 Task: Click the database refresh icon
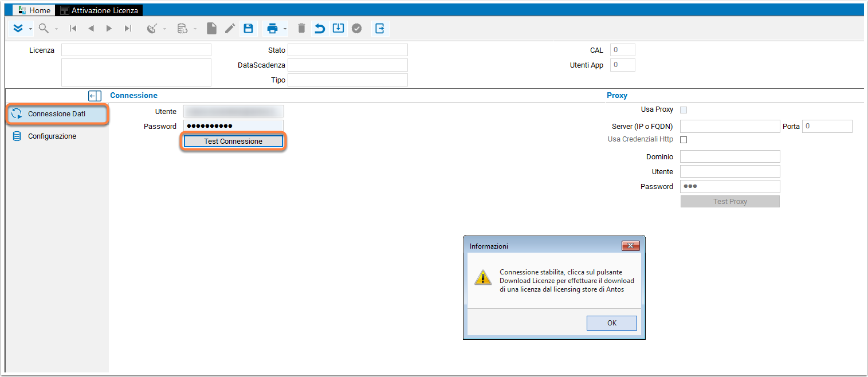pyautogui.click(x=182, y=28)
